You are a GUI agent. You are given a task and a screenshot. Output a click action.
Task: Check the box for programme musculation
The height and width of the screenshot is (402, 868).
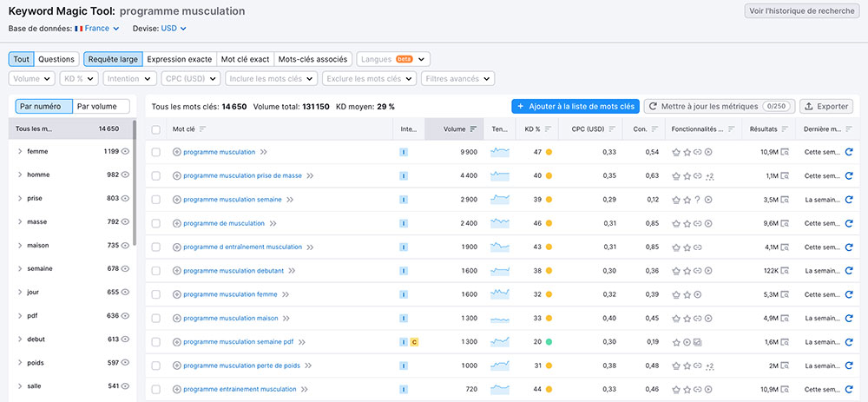156,152
